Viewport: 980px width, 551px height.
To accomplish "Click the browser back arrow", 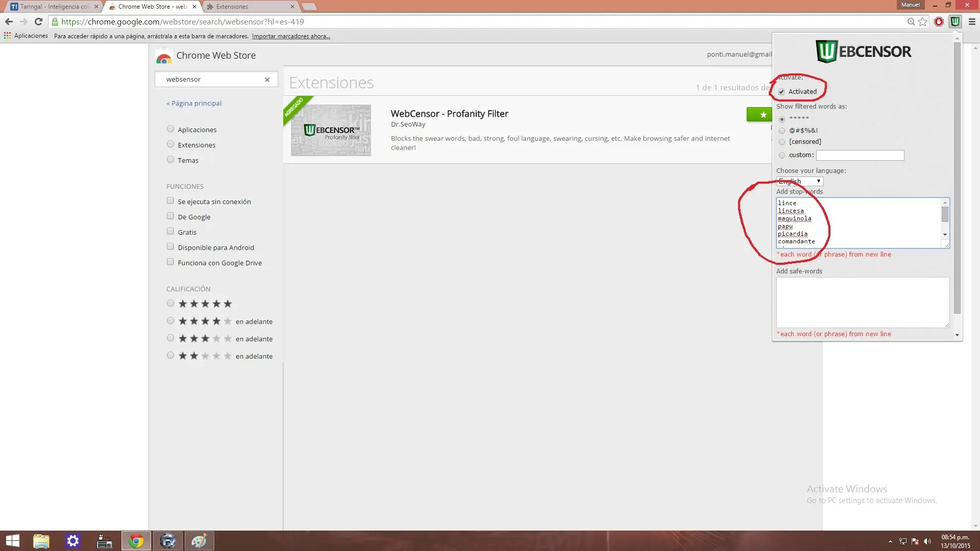I will click(9, 21).
